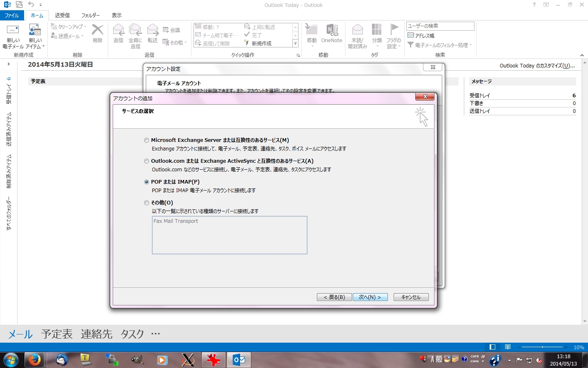Select Fax Mail Transport list entry
This screenshot has width=588, height=368.
176,221
